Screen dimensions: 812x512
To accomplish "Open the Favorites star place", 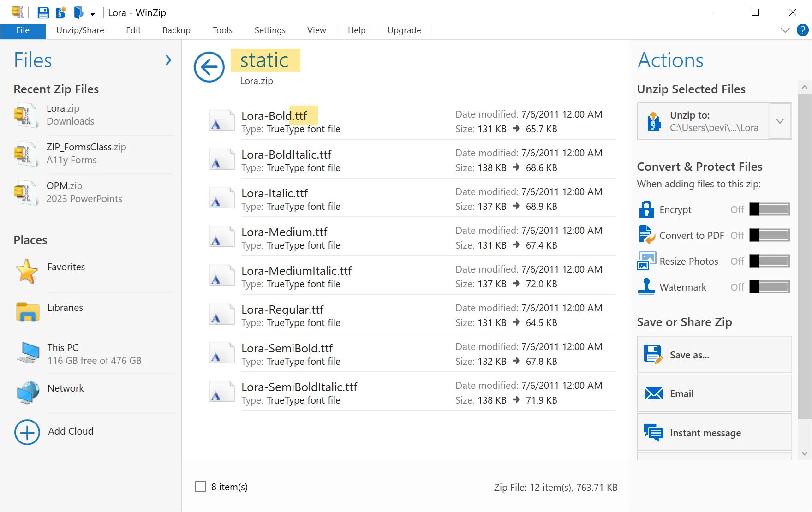I will 27,271.
